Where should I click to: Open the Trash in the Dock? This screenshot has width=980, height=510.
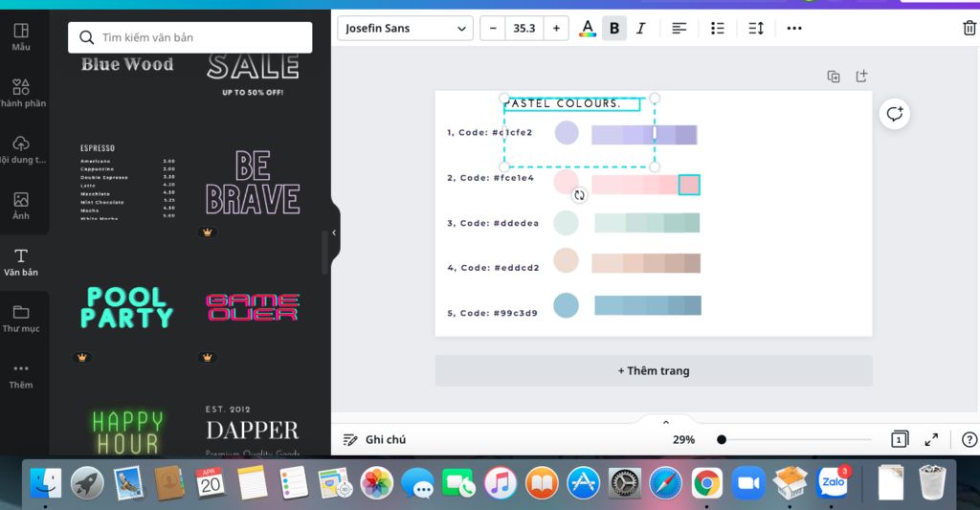932,482
